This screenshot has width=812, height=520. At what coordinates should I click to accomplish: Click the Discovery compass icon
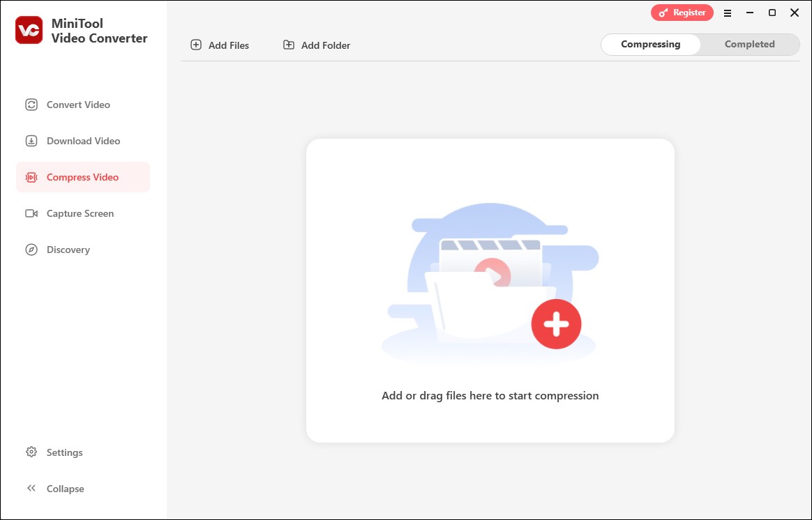(31, 250)
